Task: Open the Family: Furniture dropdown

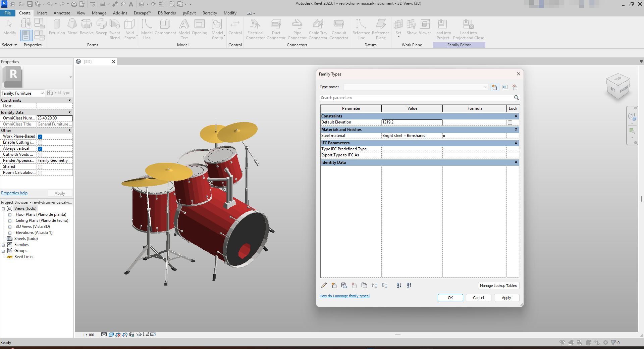Action: point(42,93)
